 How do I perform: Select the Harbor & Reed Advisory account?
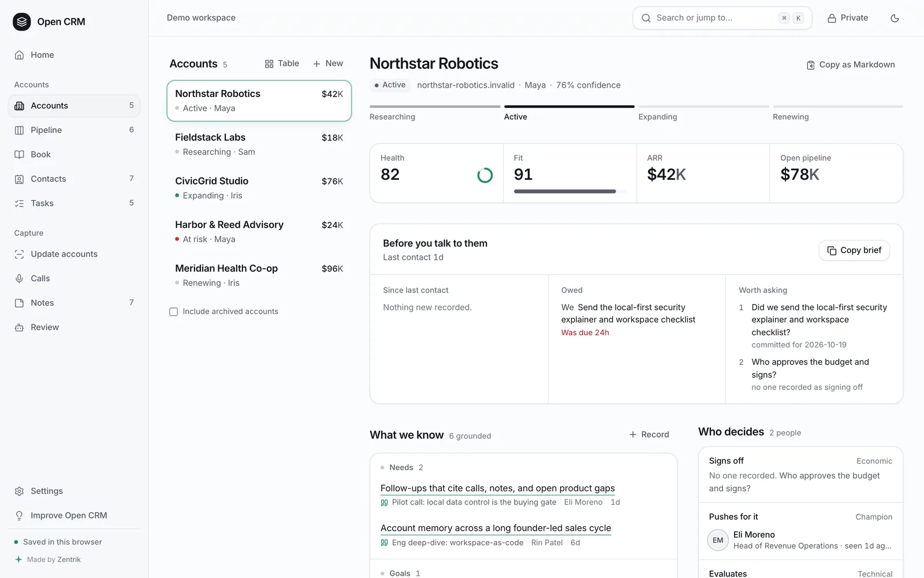pos(259,232)
